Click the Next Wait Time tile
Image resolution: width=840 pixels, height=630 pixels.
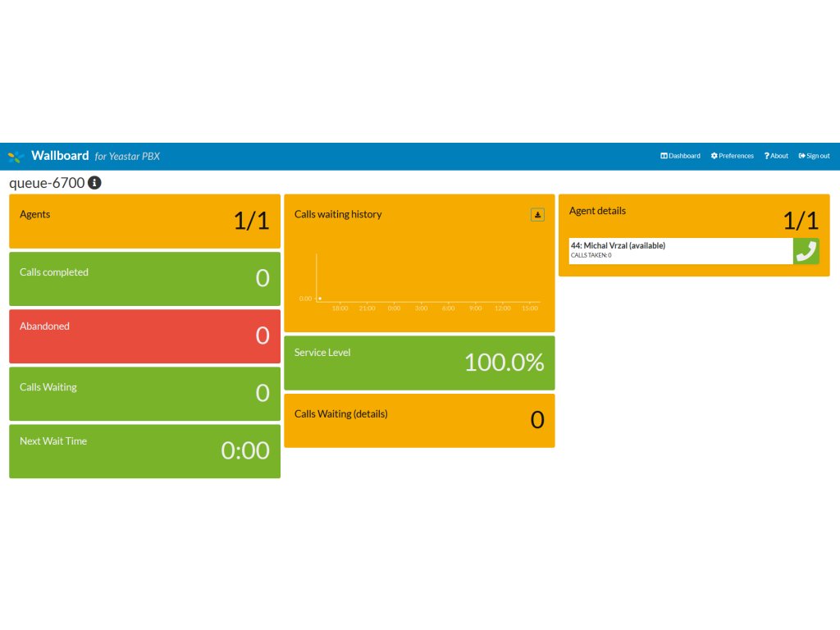(144, 452)
